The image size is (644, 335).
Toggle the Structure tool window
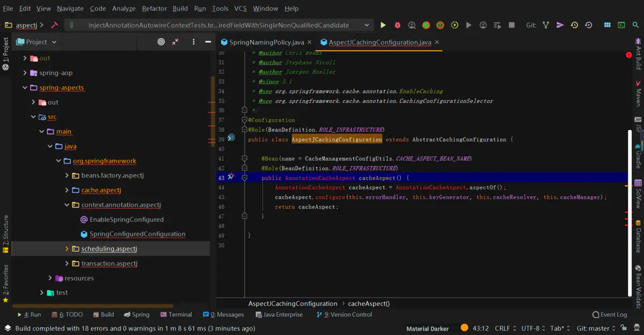point(6,230)
